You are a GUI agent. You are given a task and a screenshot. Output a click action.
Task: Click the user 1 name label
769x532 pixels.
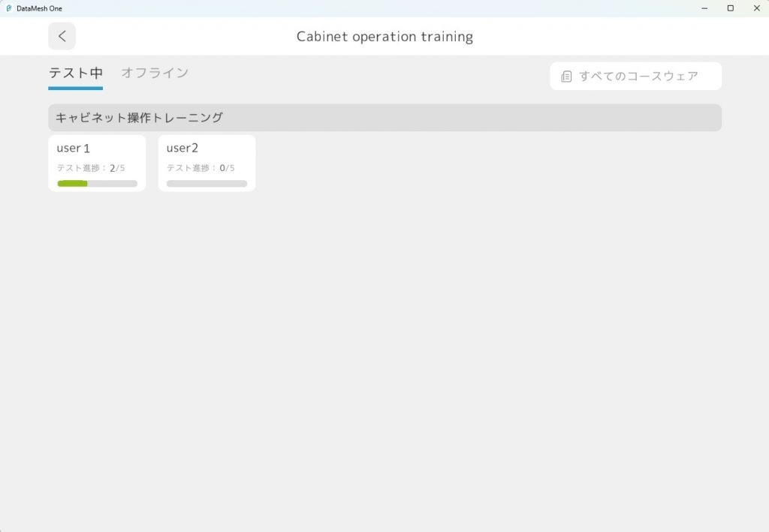click(74, 149)
